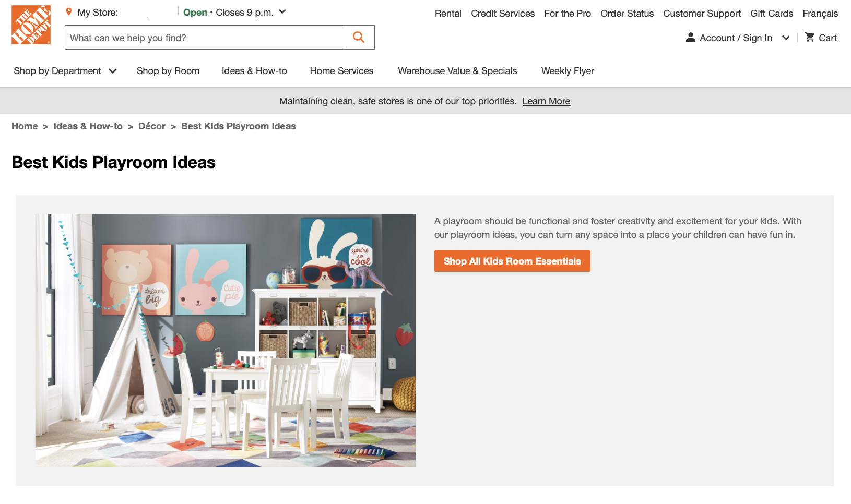Screen dimensions: 851x504
Task: Click the Décor breadcrumb link
Action: pyautogui.click(x=152, y=126)
